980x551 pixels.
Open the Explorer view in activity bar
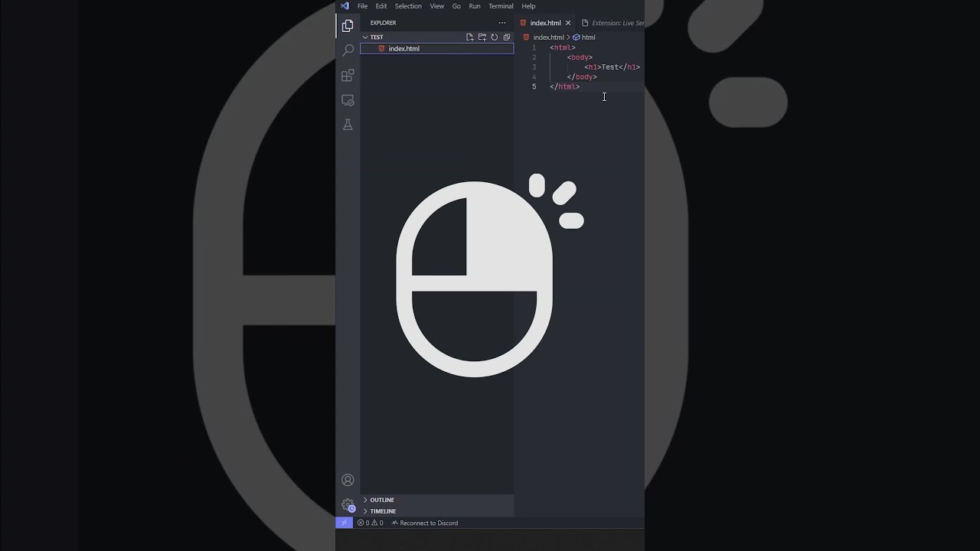click(x=348, y=25)
